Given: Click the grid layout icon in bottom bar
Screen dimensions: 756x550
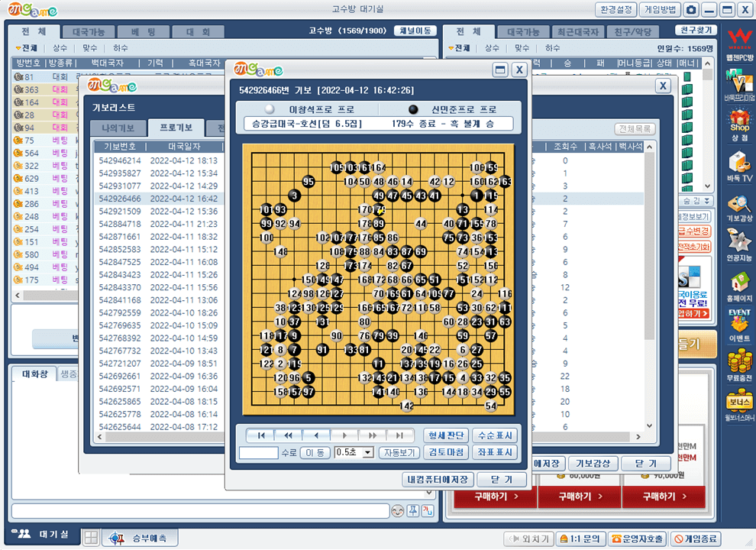Looking at the screenshot, I should [x=91, y=537].
